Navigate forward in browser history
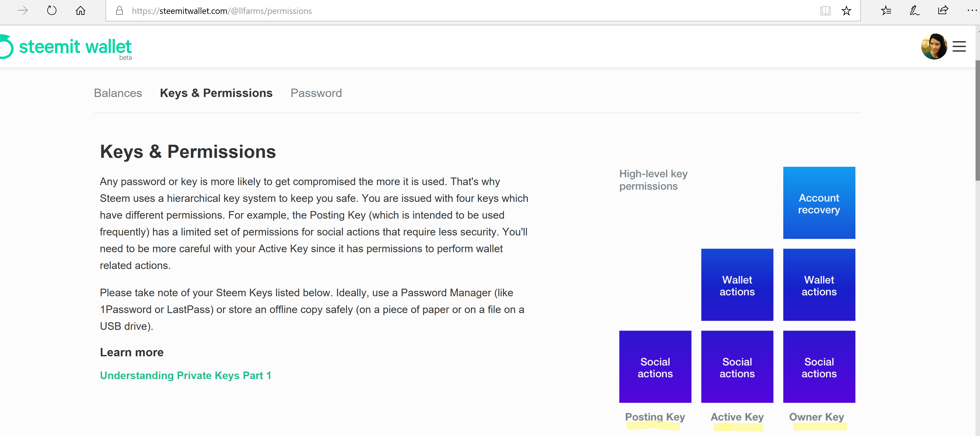The width and height of the screenshot is (980, 436). [x=23, y=11]
